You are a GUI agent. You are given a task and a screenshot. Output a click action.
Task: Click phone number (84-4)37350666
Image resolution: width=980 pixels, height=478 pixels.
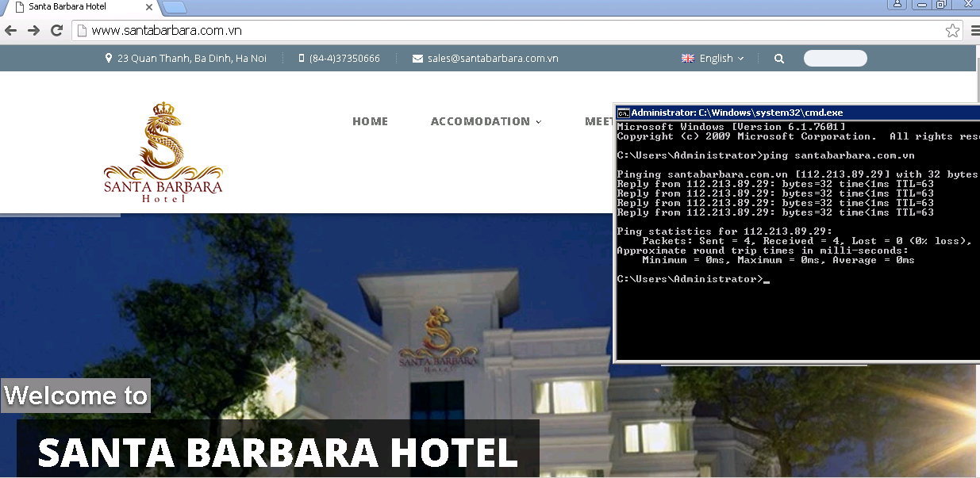[x=344, y=59]
